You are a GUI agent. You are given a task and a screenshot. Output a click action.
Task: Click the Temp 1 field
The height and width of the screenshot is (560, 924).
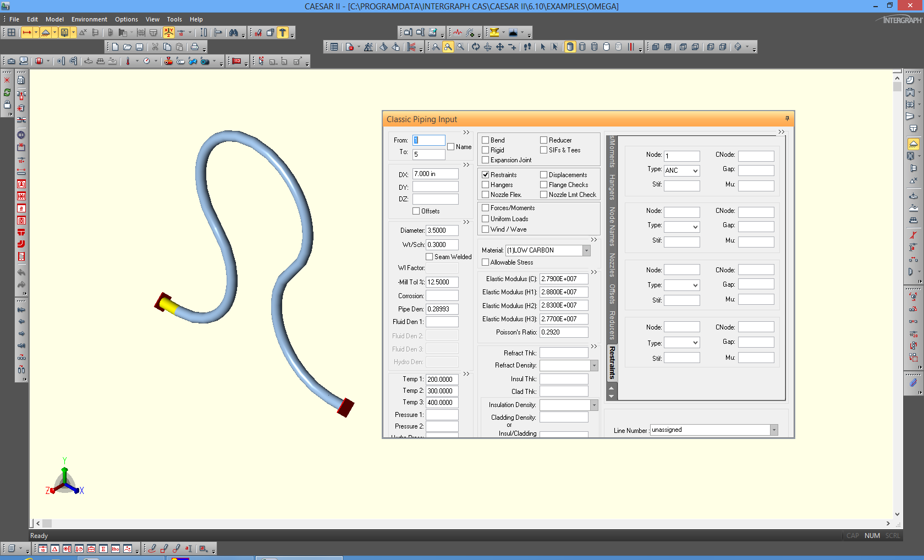442,380
